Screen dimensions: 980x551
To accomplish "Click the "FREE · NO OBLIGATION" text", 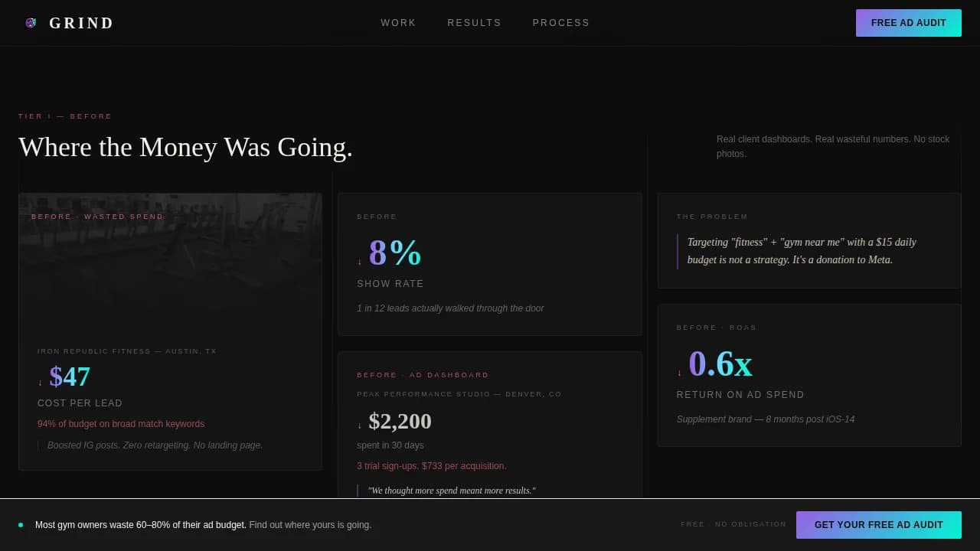I will (x=733, y=524).
